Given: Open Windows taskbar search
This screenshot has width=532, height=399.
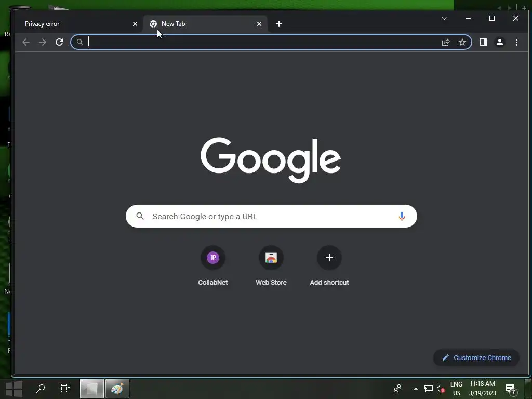Looking at the screenshot, I should tap(41, 388).
